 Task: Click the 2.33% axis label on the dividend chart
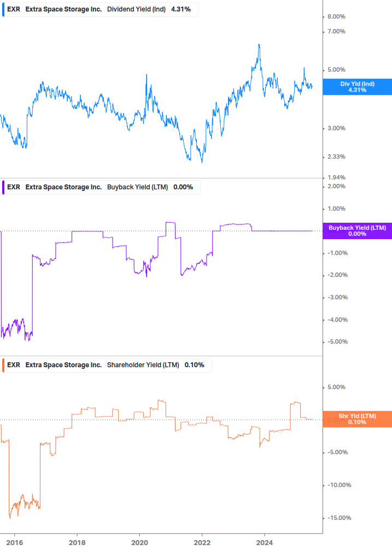tap(336, 157)
